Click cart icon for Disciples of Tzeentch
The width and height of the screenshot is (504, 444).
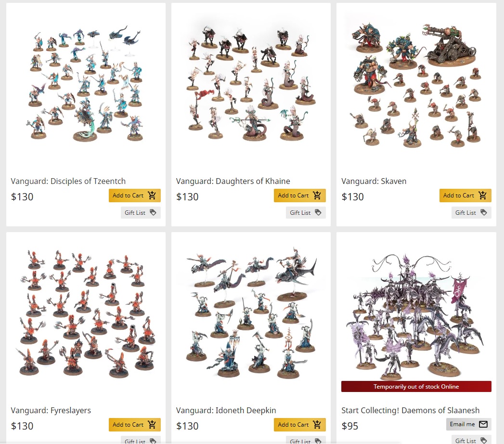152,195
